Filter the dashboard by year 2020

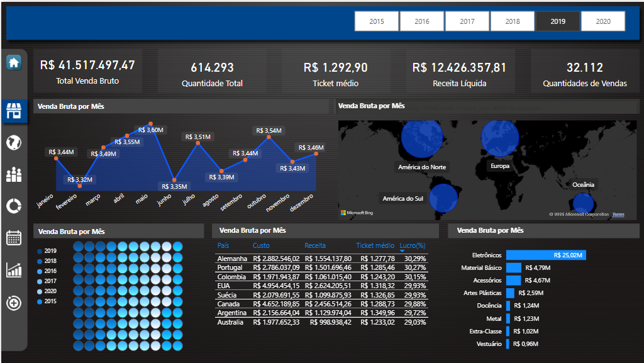tap(603, 21)
